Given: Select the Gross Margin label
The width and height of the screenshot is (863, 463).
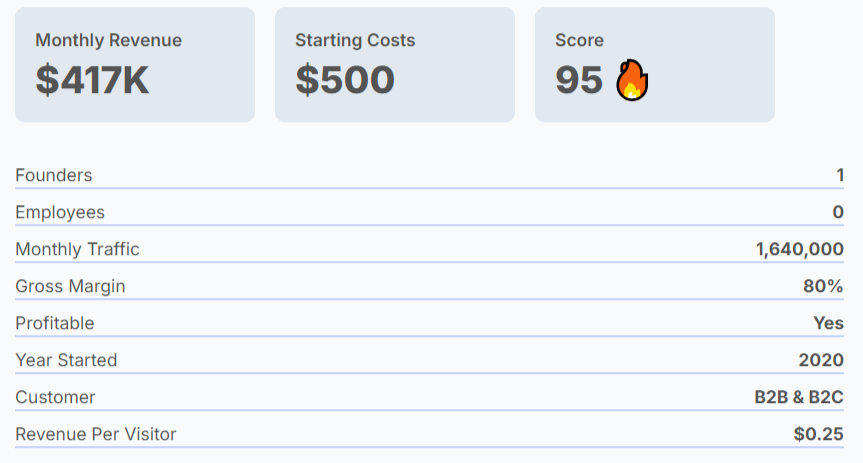Looking at the screenshot, I should [70, 286].
